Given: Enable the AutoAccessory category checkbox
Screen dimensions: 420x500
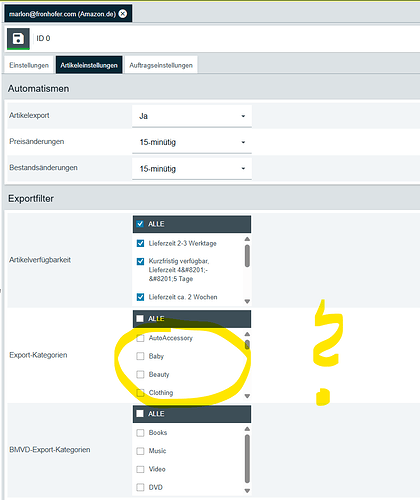Looking at the screenshot, I should pos(140,338).
